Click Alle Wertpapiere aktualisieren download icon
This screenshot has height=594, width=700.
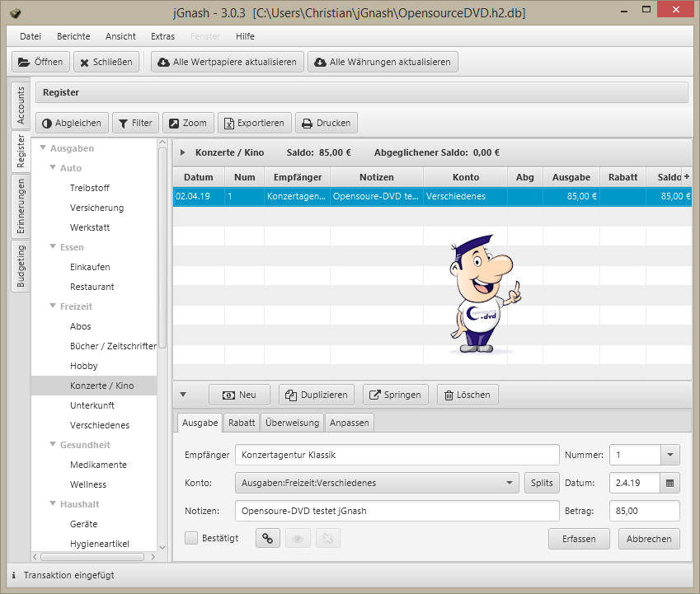click(x=163, y=62)
